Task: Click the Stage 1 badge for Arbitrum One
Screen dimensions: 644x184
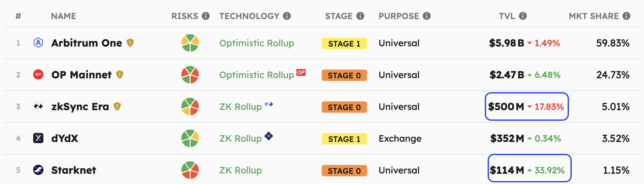Action: pos(344,43)
